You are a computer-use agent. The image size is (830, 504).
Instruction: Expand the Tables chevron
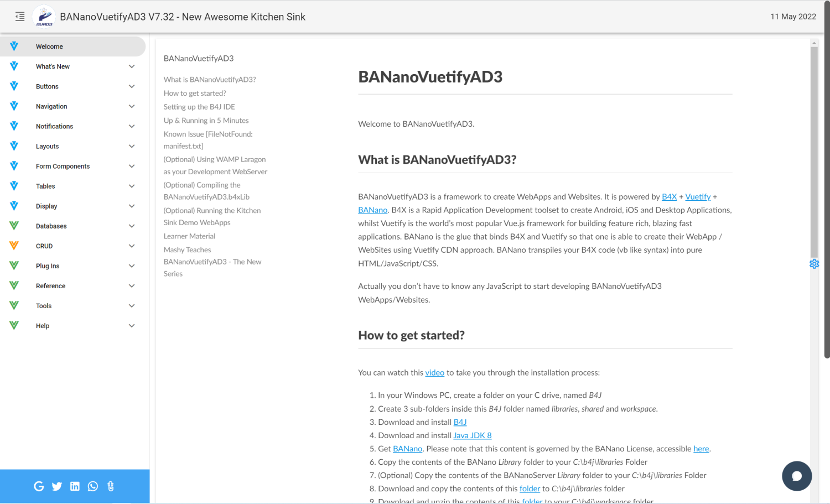pyautogui.click(x=132, y=186)
